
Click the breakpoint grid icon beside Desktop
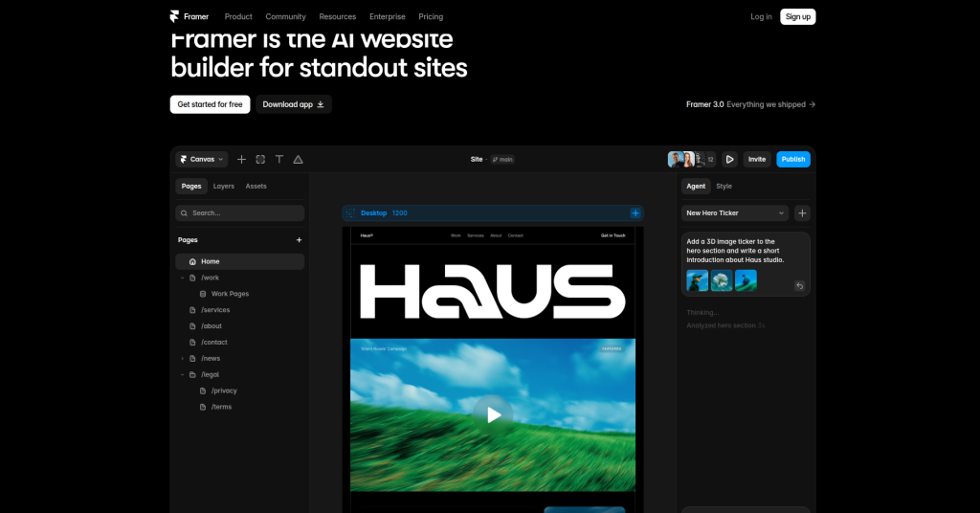click(x=350, y=213)
